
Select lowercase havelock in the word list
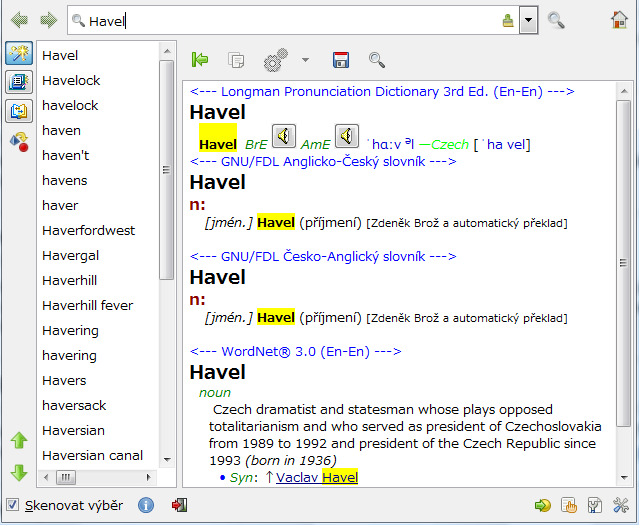click(x=70, y=106)
